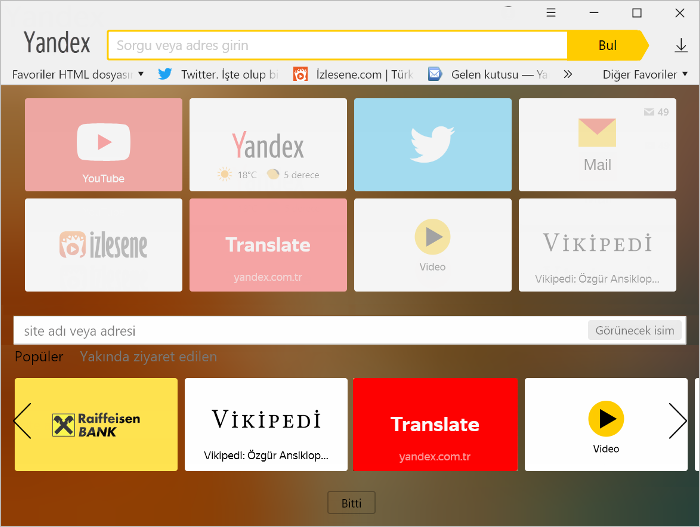Screen dimensions: 700x527
Task: Open the İzlesene.com bookmark in the favorites bar
Action: point(353,74)
